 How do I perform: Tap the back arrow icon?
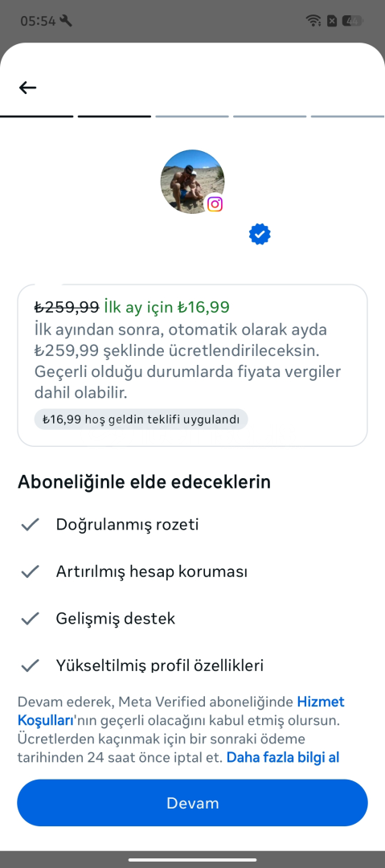pyautogui.click(x=27, y=88)
